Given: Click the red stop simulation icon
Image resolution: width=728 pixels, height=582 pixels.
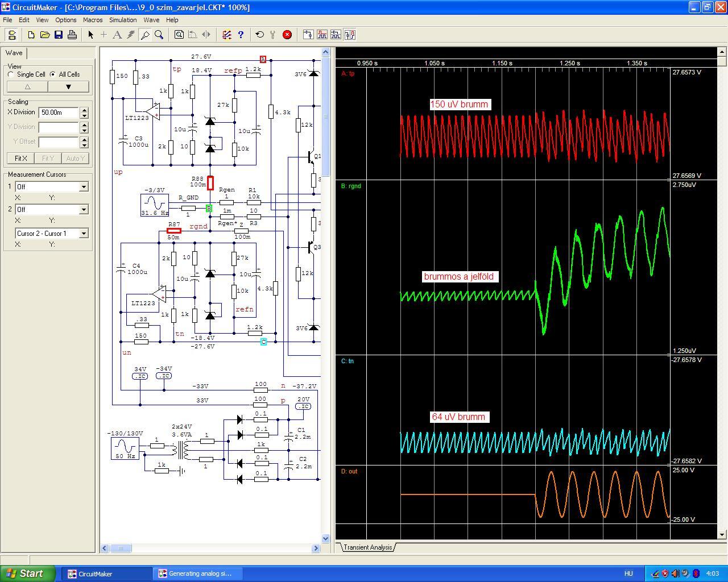Looking at the screenshot, I should pyautogui.click(x=287, y=35).
